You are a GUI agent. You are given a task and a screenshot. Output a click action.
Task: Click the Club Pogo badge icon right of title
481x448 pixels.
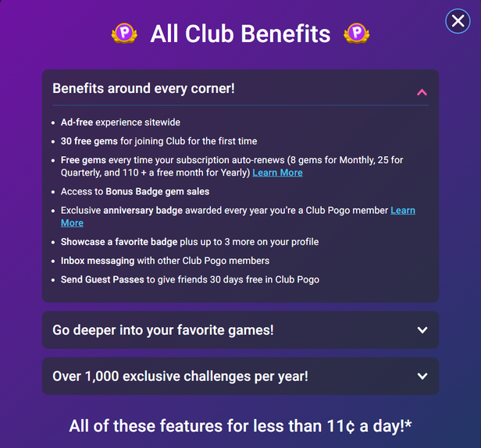356,33
